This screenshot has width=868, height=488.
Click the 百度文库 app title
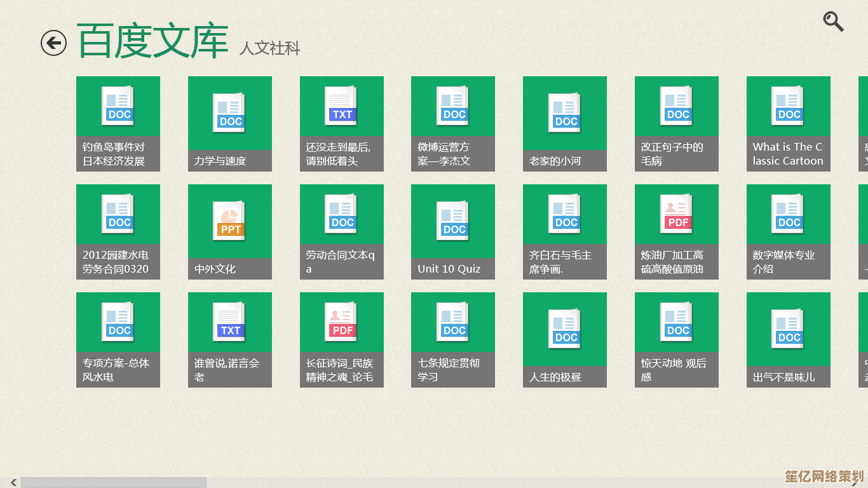[x=153, y=41]
